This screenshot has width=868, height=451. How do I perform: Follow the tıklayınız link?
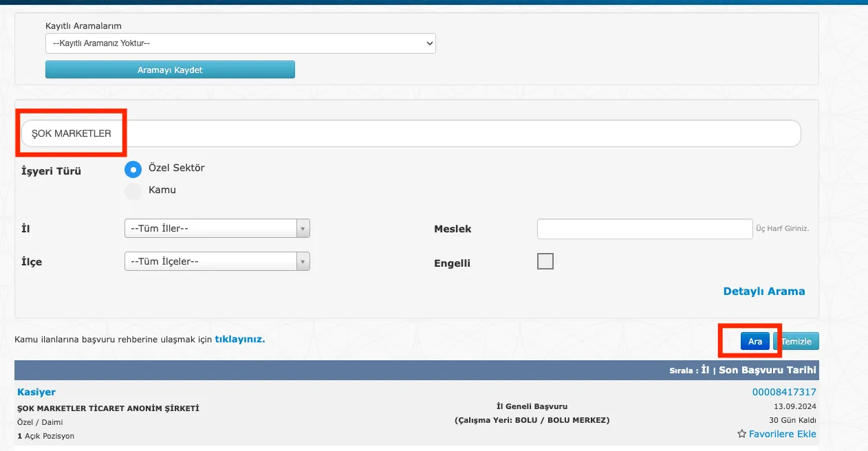point(240,339)
